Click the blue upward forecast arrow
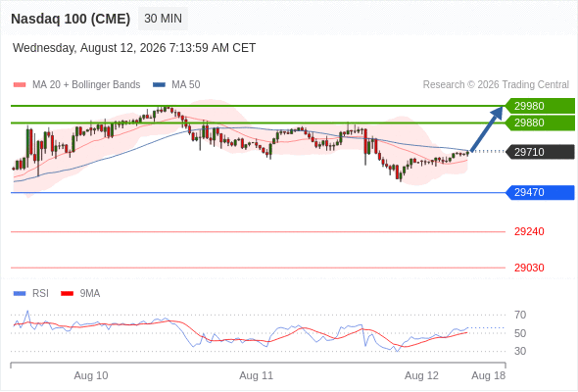578x392 pixels. (x=487, y=128)
